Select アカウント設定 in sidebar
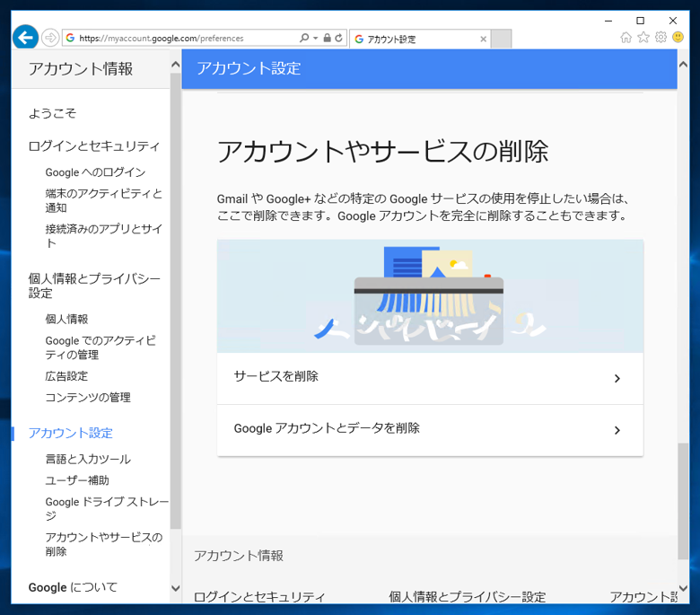This screenshot has width=700, height=615. click(71, 434)
